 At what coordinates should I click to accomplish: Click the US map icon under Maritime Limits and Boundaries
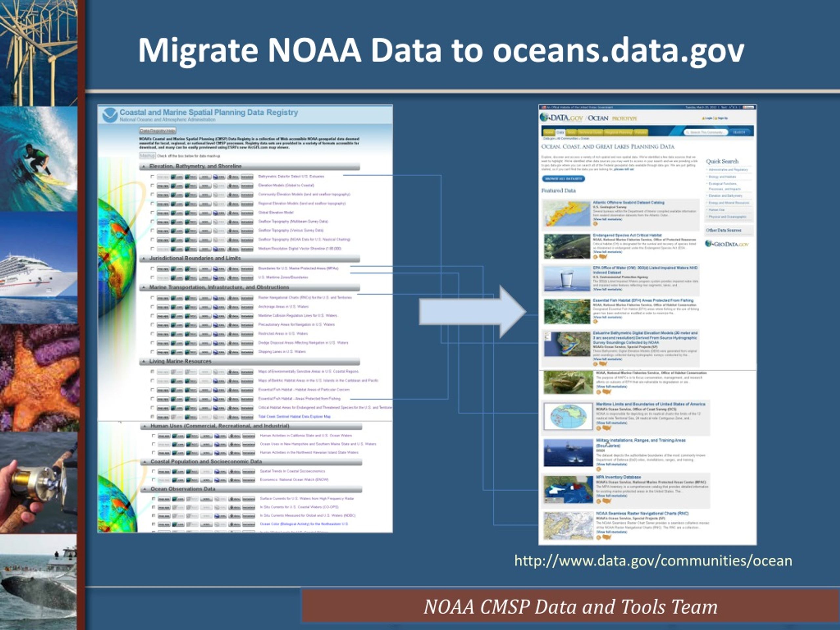click(x=606, y=428)
